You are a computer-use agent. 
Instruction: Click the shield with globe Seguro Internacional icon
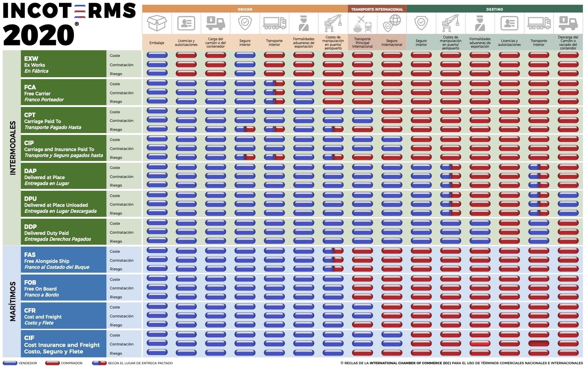pos(392,23)
